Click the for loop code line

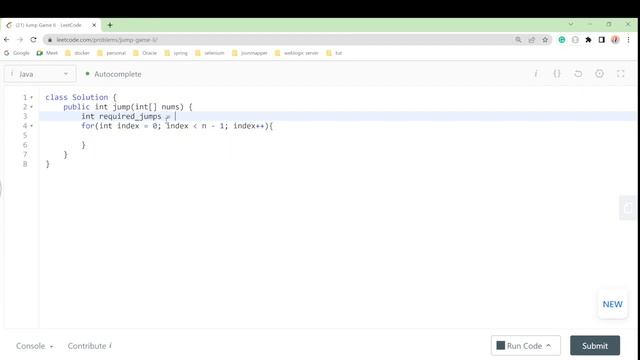pyautogui.click(x=177, y=126)
